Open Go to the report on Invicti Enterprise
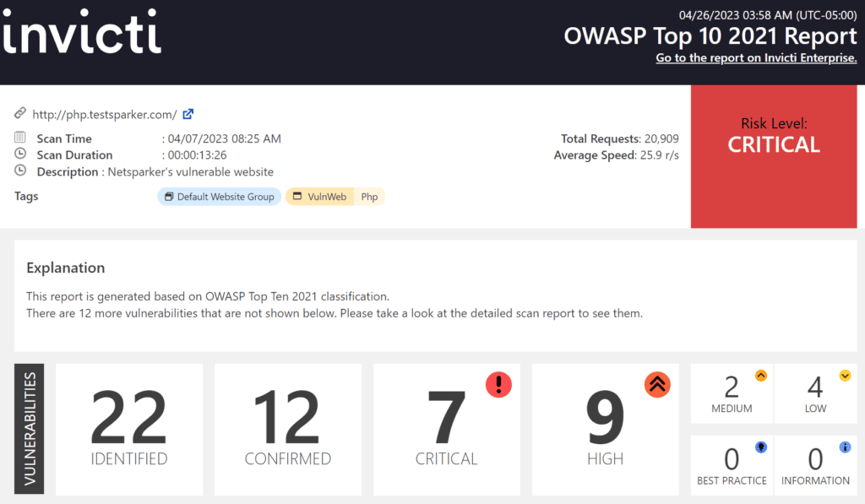Screen dimensions: 865x504 click(756, 58)
